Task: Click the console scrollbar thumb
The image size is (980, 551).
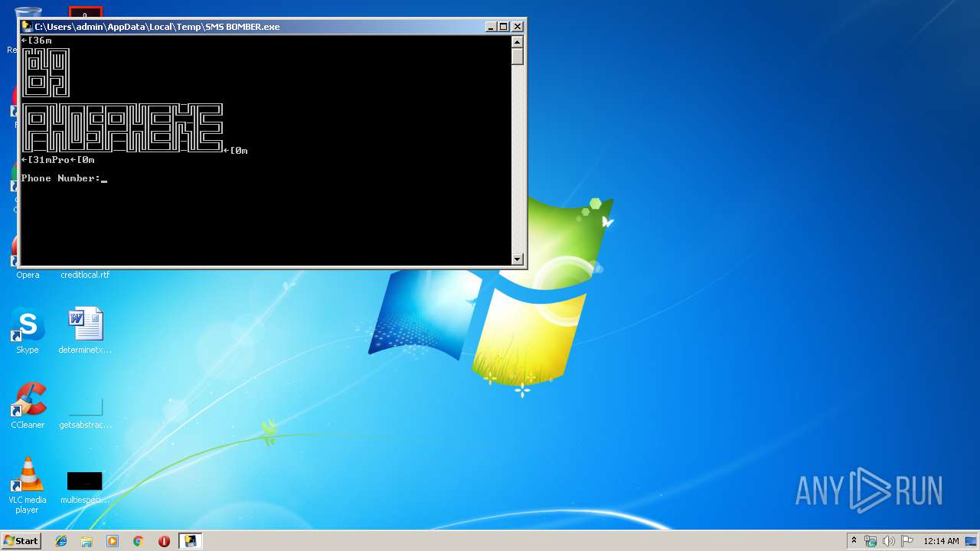Action: click(518, 57)
